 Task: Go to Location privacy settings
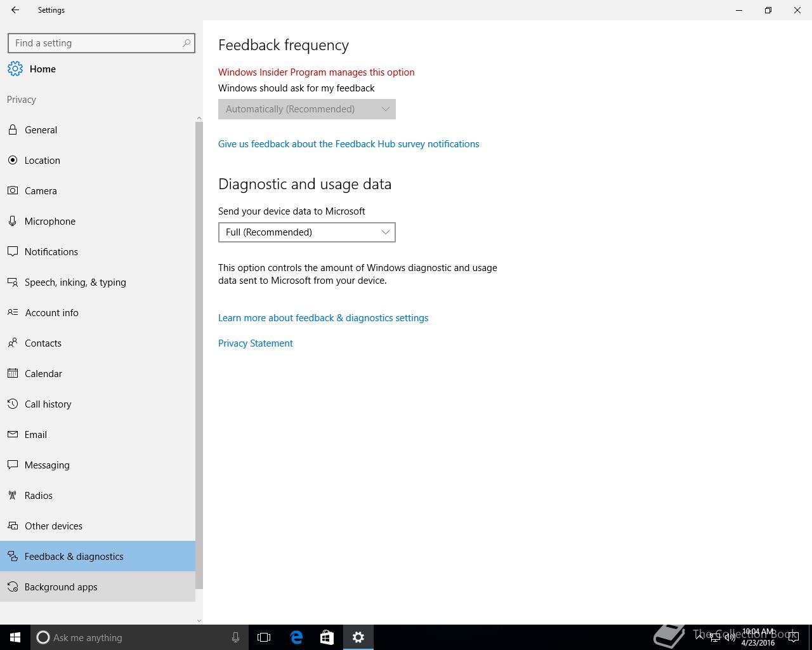[98, 160]
